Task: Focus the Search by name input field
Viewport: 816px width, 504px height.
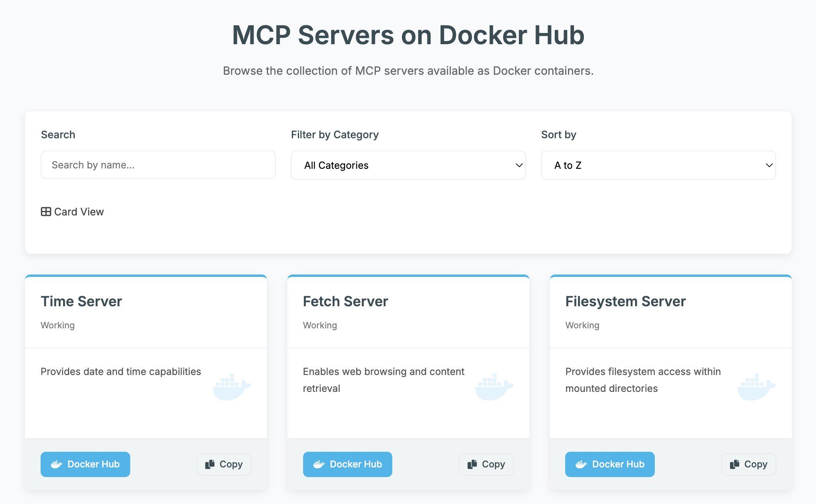Action: [158, 165]
